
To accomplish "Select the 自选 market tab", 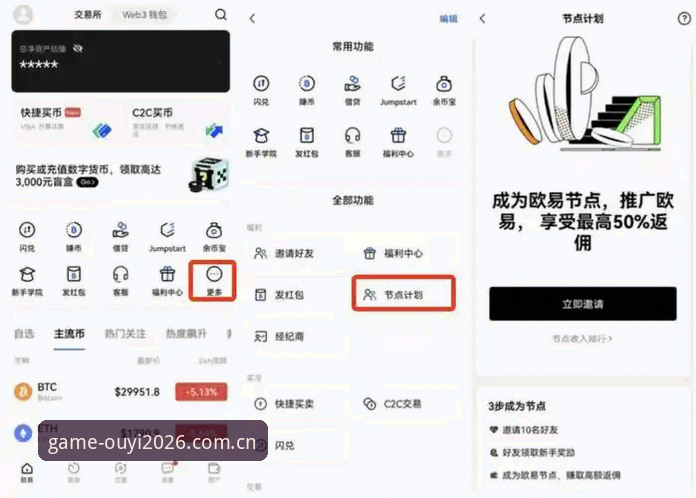I will coord(24,334).
